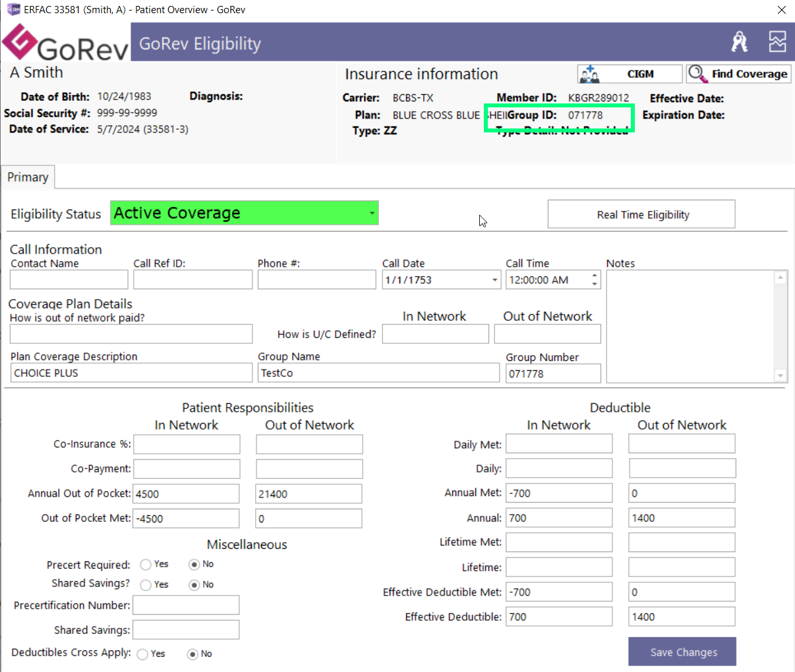Click In Network Annual Out of Pocket 4500
Image resolution: width=795 pixels, height=672 pixels.
(x=186, y=494)
